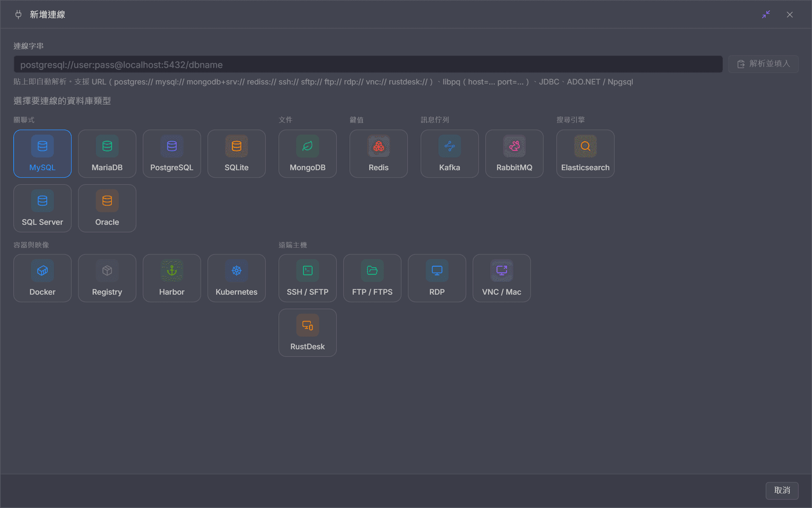Select the MySQL database type
This screenshot has height=508, width=812.
pos(43,153)
